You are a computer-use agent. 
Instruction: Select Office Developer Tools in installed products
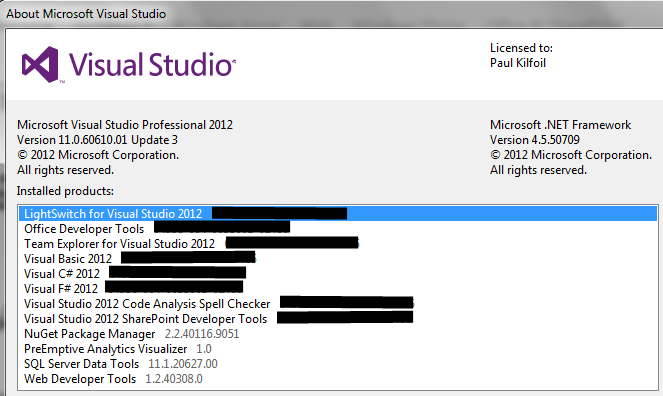338,229
